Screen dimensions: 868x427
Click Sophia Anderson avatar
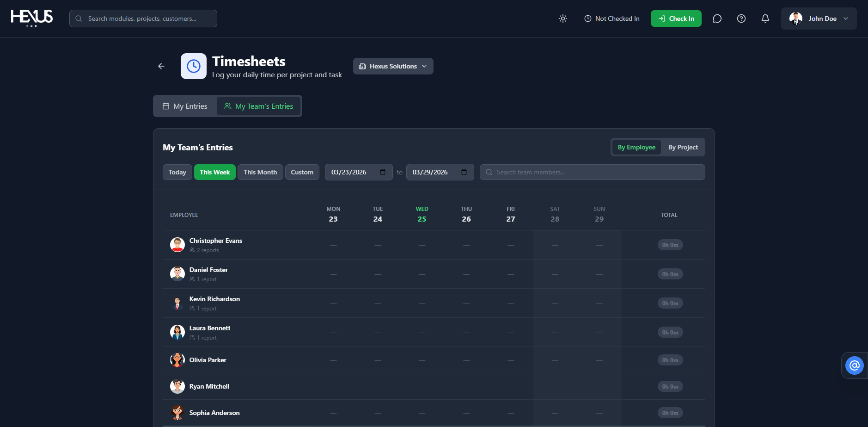pyautogui.click(x=177, y=413)
